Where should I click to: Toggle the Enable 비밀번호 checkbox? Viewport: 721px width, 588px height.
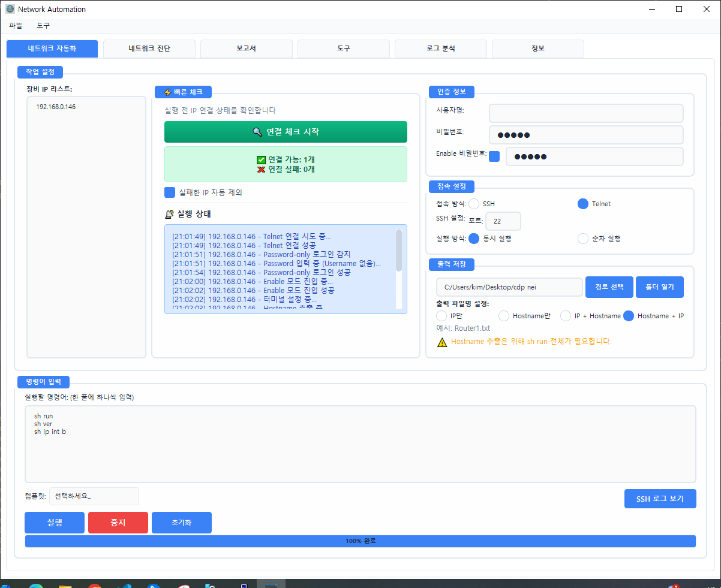494,156
